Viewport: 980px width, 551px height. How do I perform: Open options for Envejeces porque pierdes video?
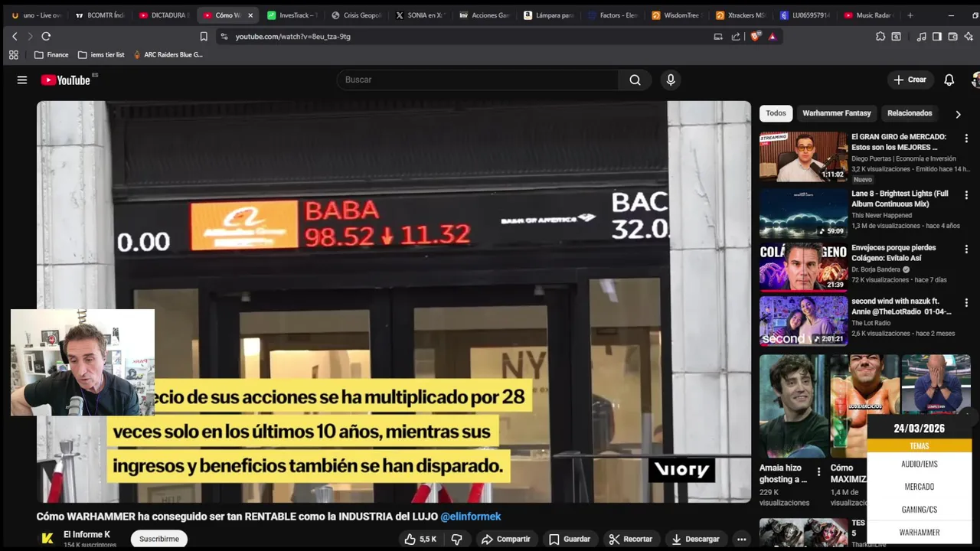[x=966, y=249]
